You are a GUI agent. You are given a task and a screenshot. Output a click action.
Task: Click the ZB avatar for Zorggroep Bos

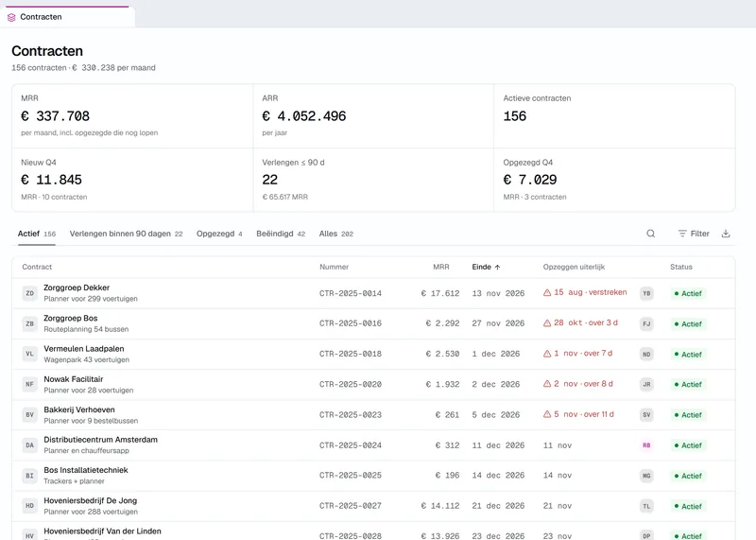click(30, 323)
